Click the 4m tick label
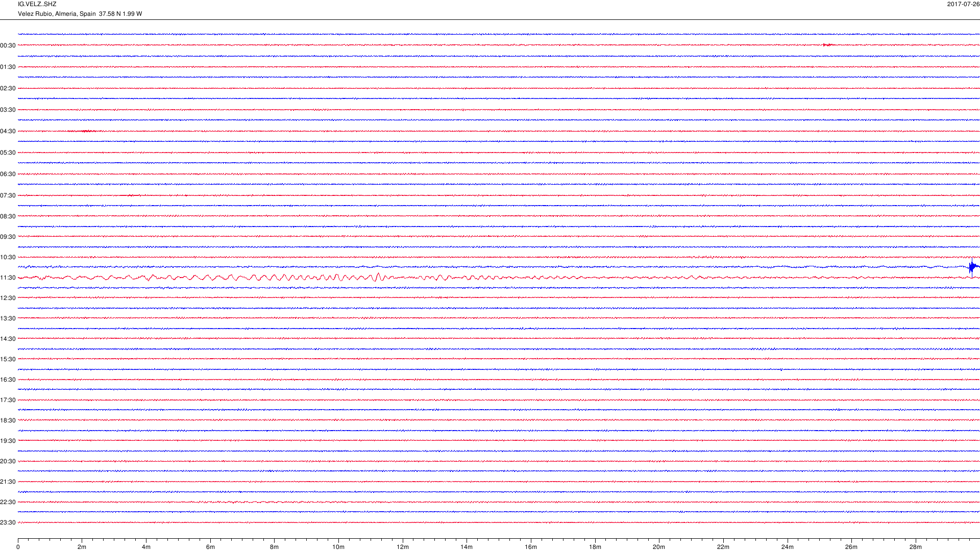 pos(146,547)
